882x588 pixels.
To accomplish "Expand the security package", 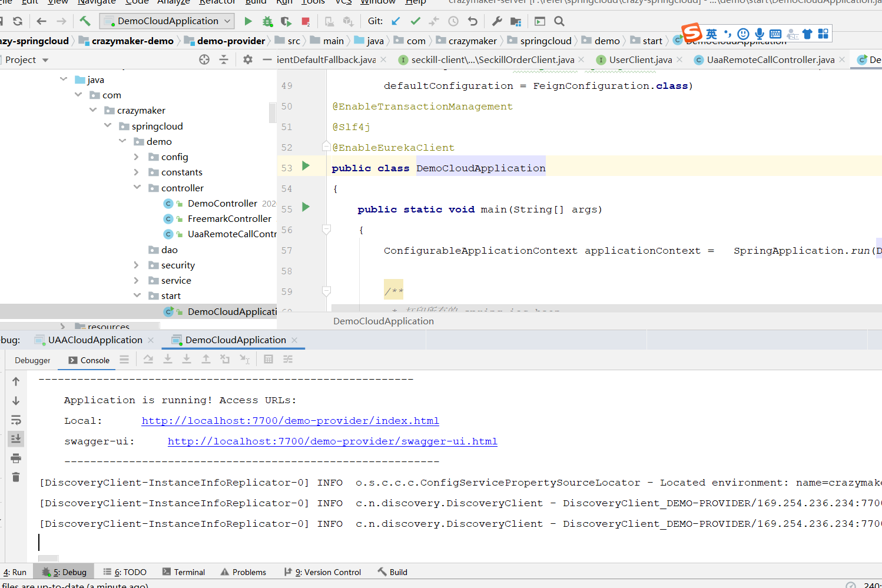I will pos(137,265).
